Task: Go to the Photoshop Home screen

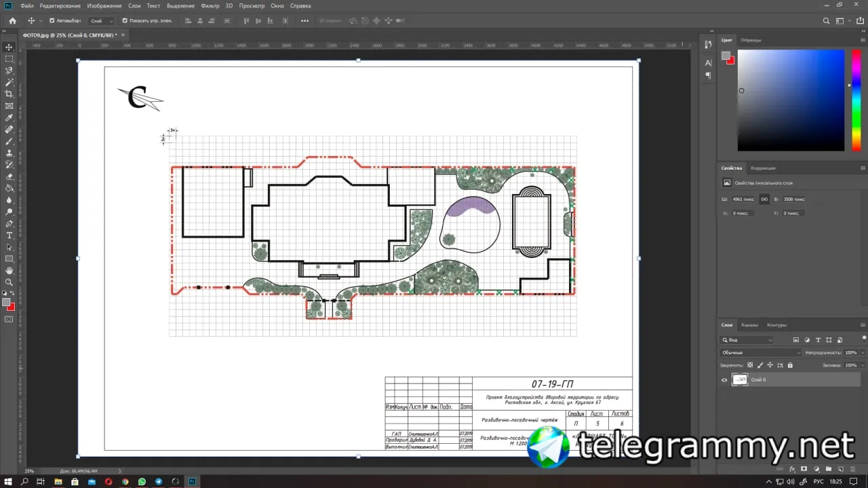Action: point(12,20)
